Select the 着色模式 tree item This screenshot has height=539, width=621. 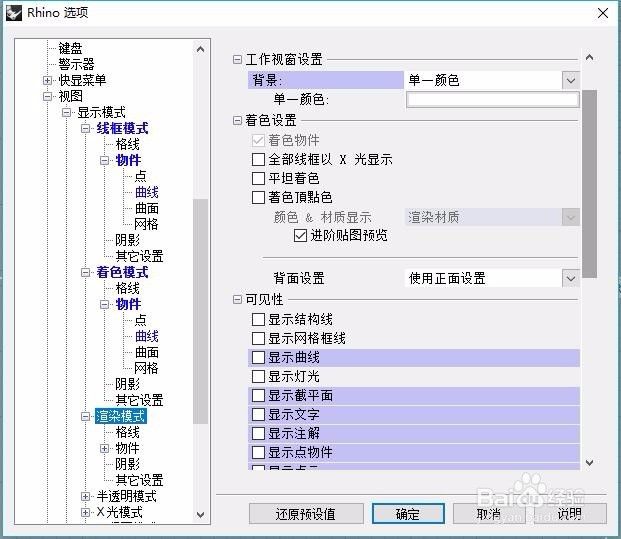122,272
